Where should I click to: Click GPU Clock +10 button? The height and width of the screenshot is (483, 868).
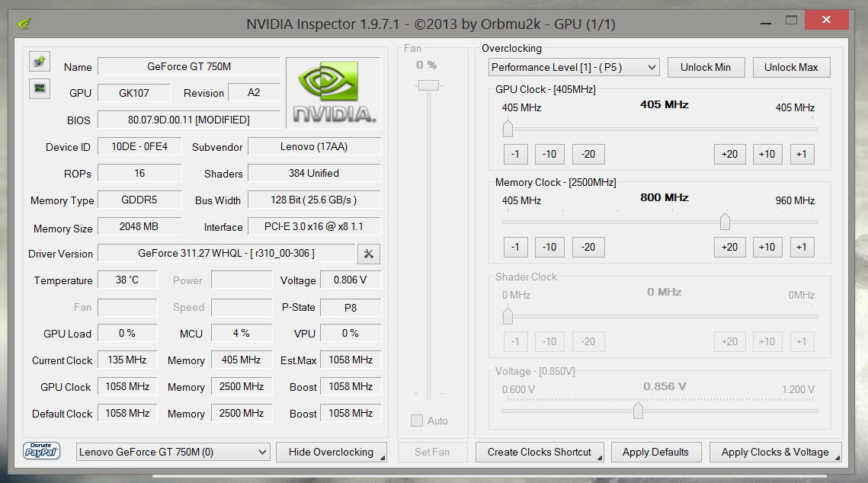767,155
